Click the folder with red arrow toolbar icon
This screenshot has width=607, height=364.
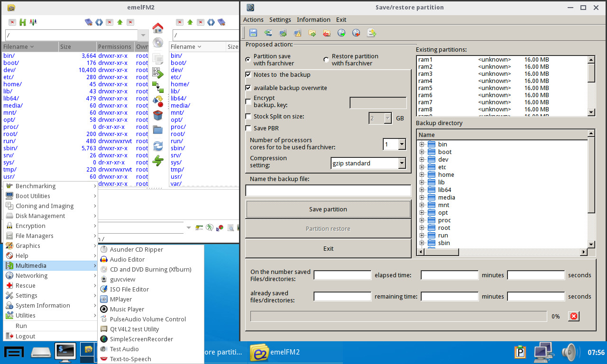[x=327, y=33]
